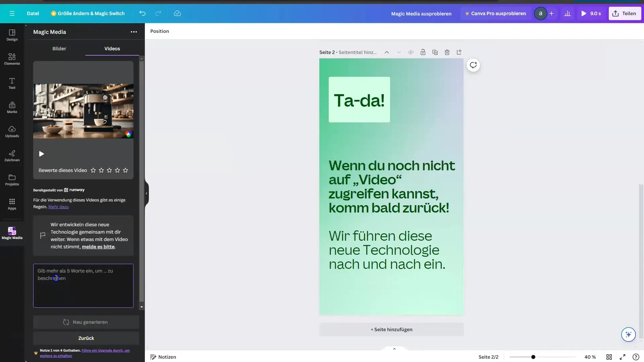Click Zurück button
The height and width of the screenshot is (362, 644).
[86, 338]
